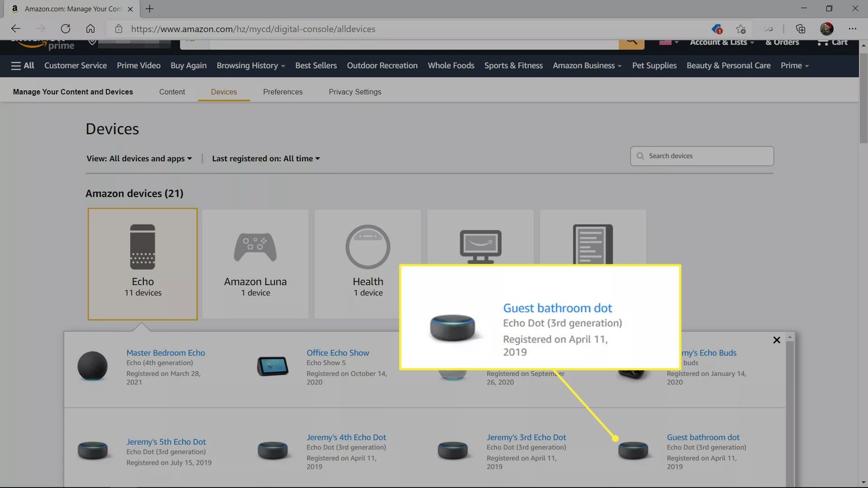The height and width of the screenshot is (488, 868).
Task: Open Best Sellers link
Action: pos(316,66)
